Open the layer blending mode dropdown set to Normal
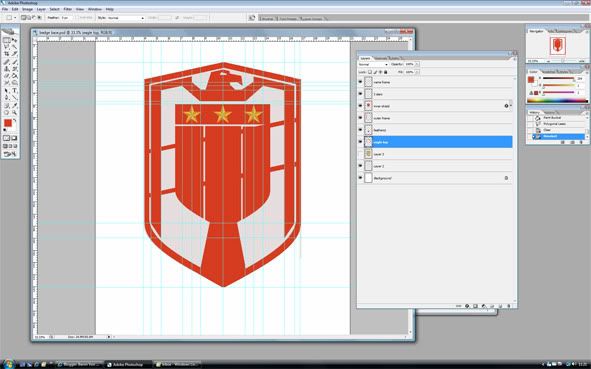The height and width of the screenshot is (369, 591). tap(373, 64)
